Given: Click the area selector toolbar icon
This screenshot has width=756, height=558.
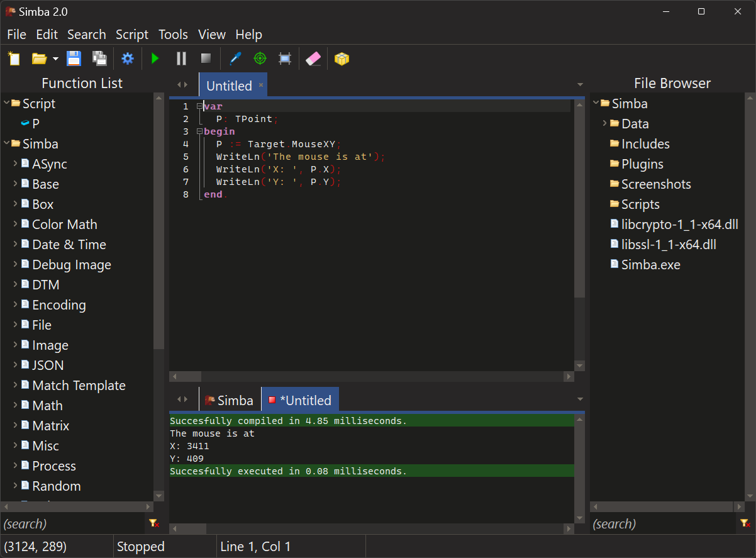Looking at the screenshot, I should pos(285,59).
